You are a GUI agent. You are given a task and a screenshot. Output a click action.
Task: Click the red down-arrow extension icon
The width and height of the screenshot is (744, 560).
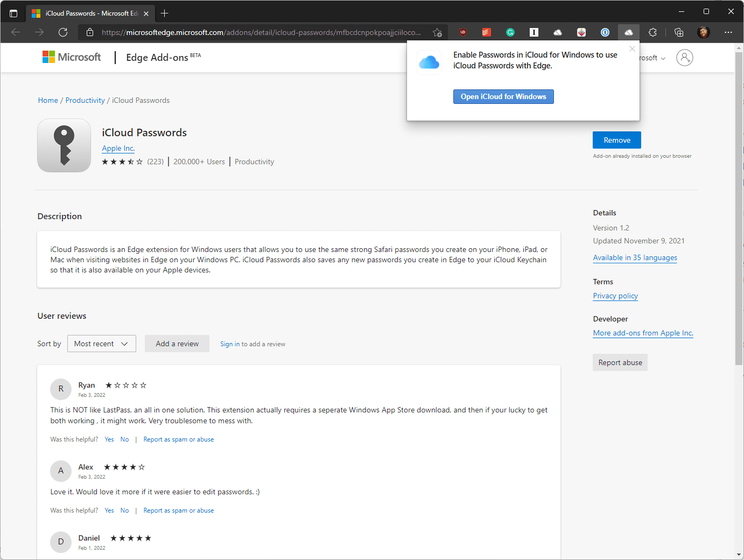(x=581, y=32)
